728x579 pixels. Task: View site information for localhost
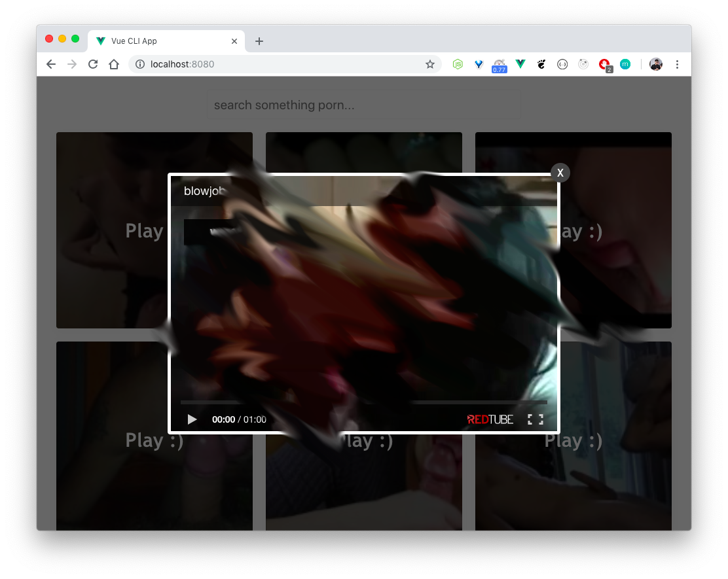click(x=139, y=64)
